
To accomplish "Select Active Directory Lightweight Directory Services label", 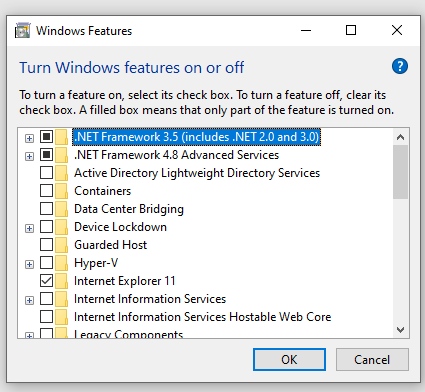I will [x=197, y=173].
